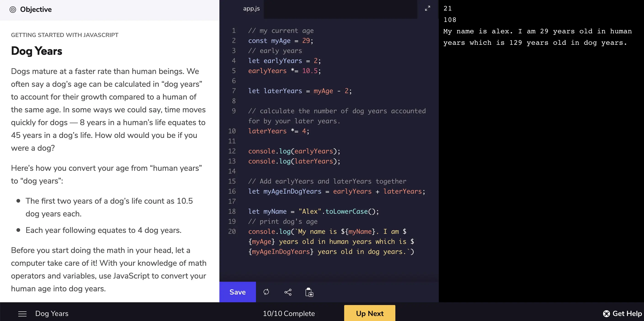This screenshot has width=644, height=321.
Task: Click the Get Help lifebuoy icon
Action: point(606,313)
